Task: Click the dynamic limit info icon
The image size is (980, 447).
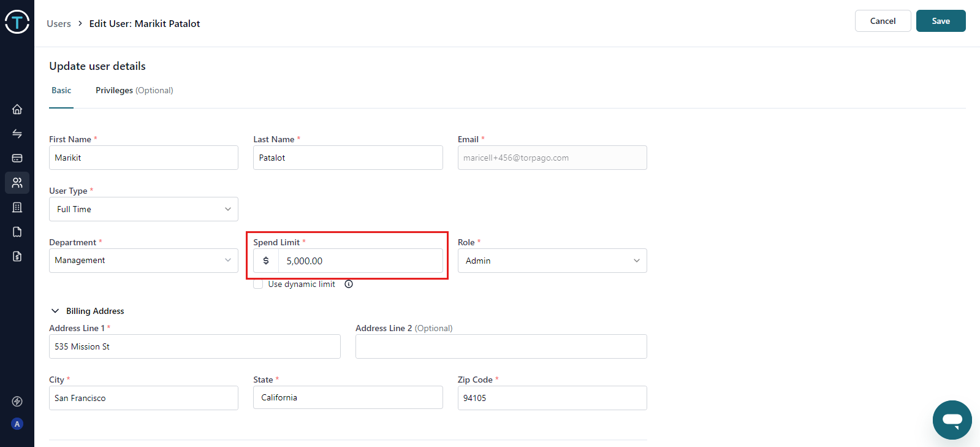Action: 349,284
